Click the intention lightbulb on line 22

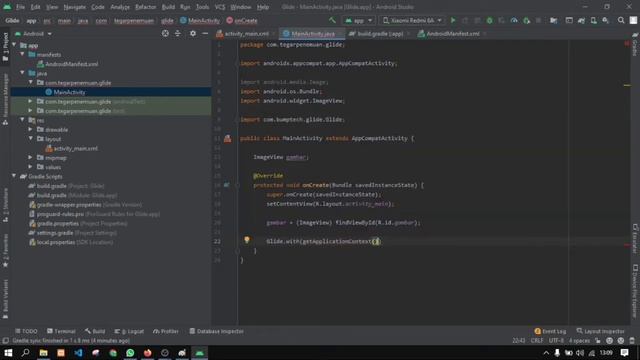pyautogui.click(x=247, y=240)
